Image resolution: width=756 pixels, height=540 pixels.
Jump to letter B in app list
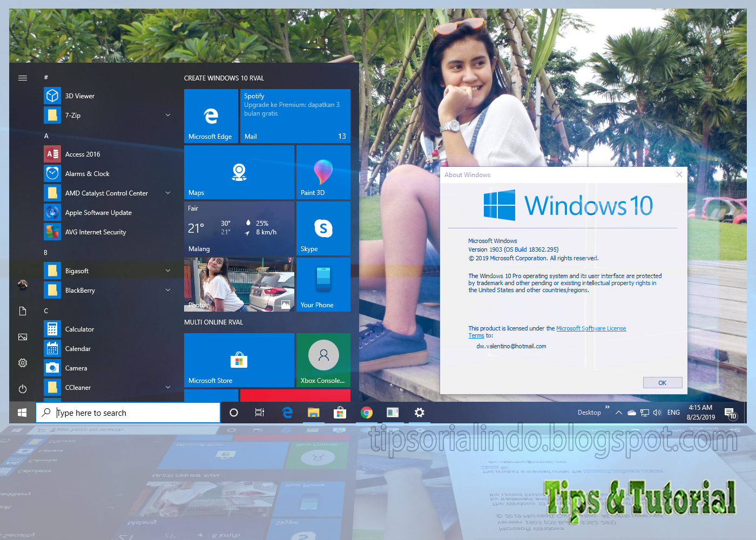[46, 253]
